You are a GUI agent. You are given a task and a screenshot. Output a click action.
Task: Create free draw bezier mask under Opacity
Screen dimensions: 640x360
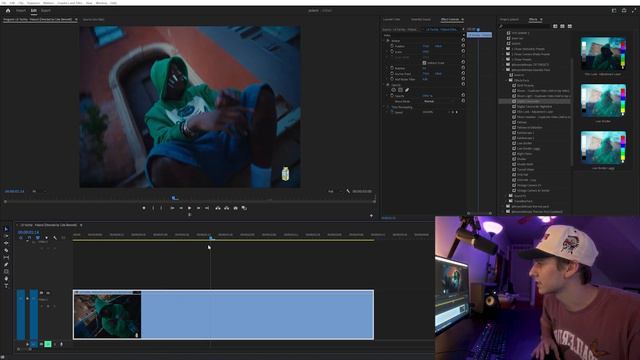pyautogui.click(x=407, y=90)
